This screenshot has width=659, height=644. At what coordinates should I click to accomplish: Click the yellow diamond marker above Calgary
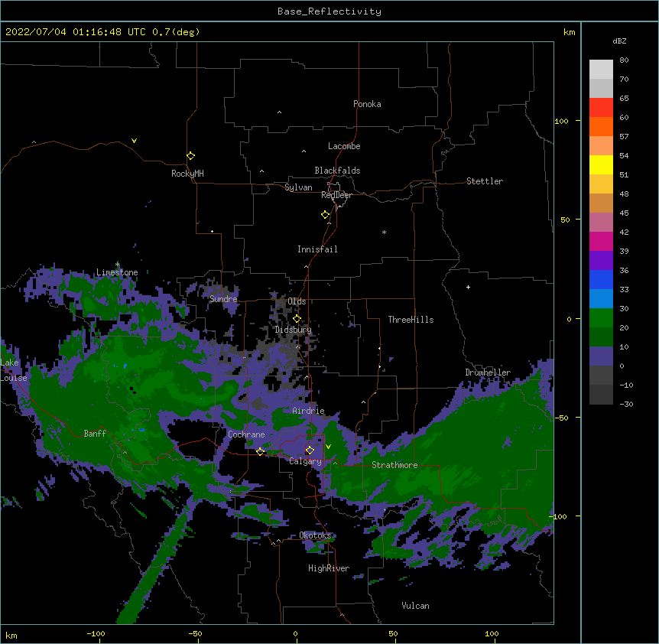tap(310, 450)
